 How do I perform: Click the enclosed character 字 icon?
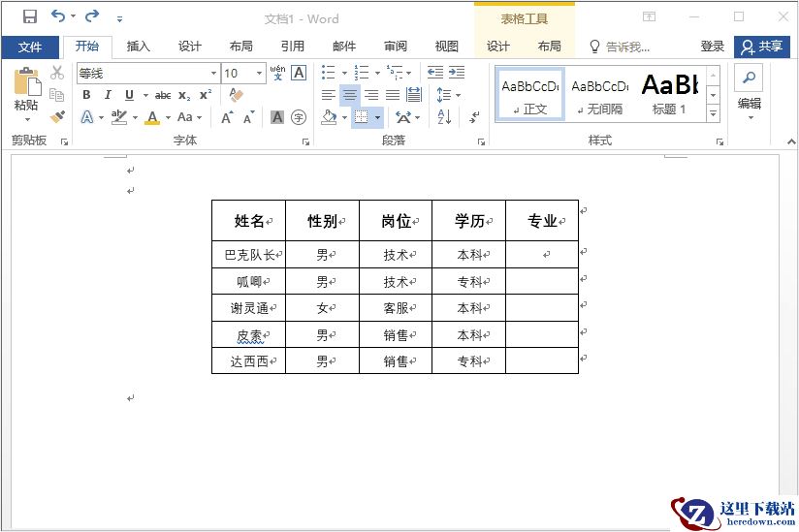click(x=299, y=117)
